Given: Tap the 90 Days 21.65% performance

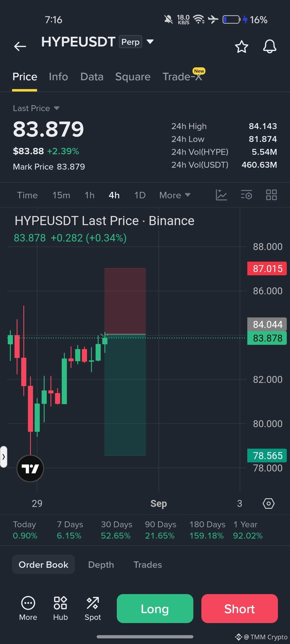Looking at the screenshot, I should 161,530.
